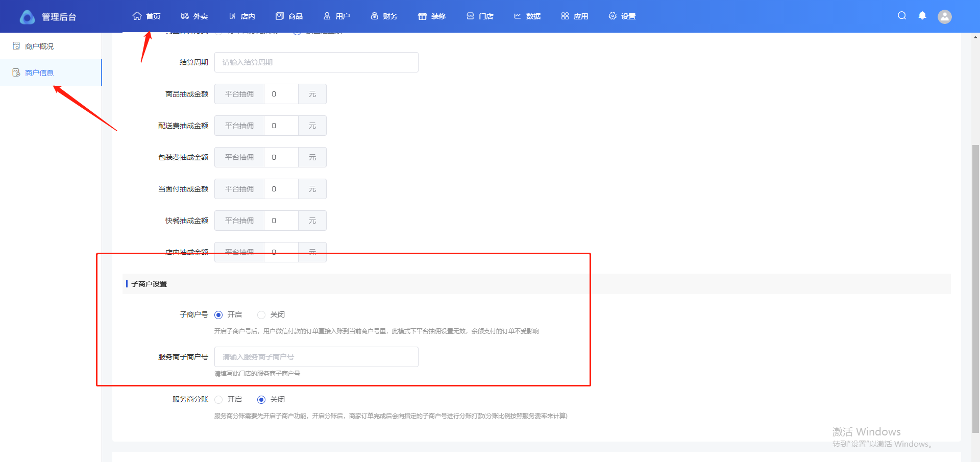
Task: Go to 首页 in the navbar
Action: coord(146,16)
